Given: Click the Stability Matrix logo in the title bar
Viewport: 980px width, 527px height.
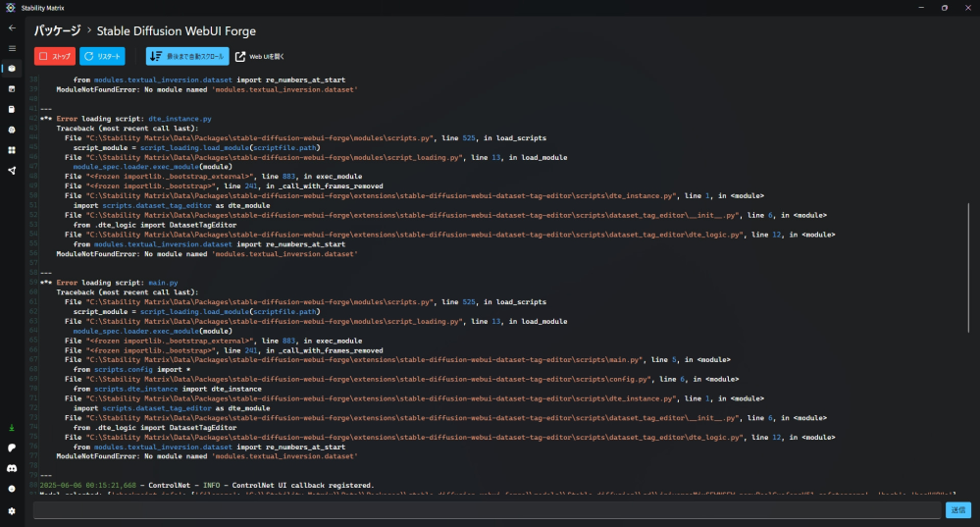Looking at the screenshot, I should tap(10, 8).
